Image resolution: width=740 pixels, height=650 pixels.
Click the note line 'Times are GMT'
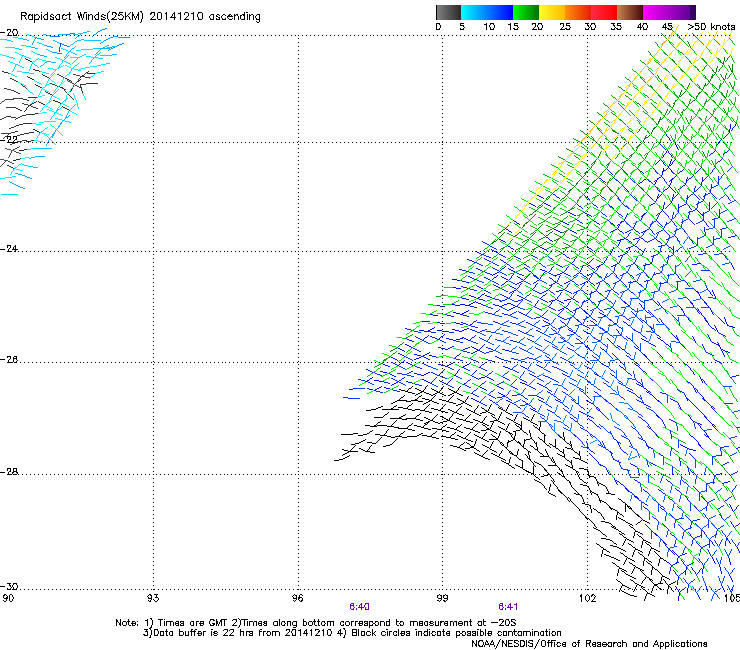pos(193,623)
